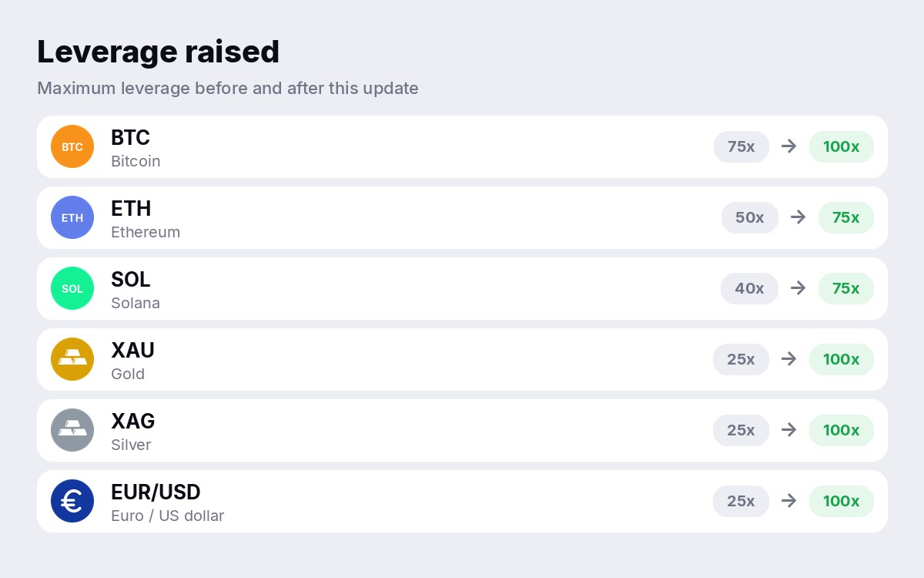
Task: Click the green 75x badge for ETH
Action: [846, 217]
